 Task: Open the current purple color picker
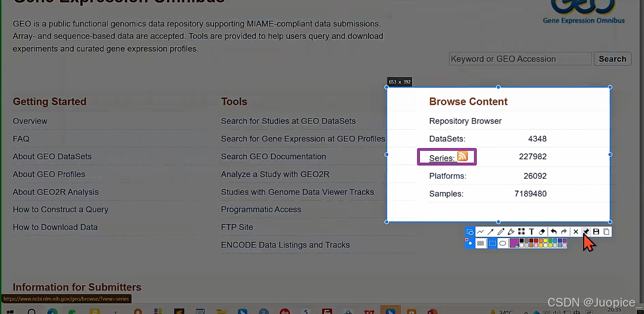(x=514, y=243)
